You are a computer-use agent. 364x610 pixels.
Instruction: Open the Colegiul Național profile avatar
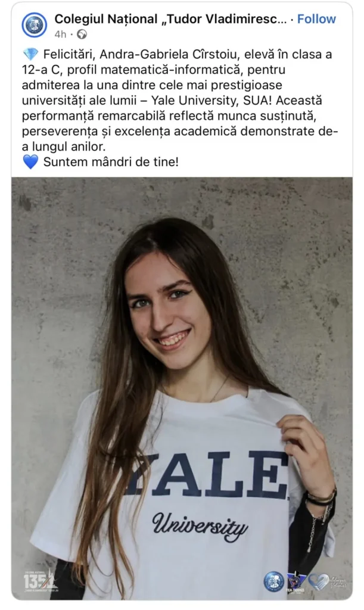(x=34, y=25)
